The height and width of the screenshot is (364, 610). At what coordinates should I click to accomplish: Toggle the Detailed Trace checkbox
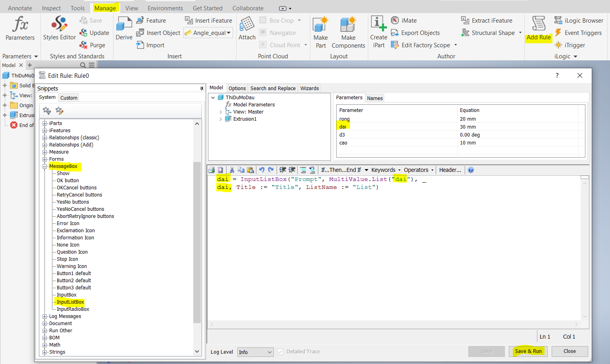pos(280,352)
